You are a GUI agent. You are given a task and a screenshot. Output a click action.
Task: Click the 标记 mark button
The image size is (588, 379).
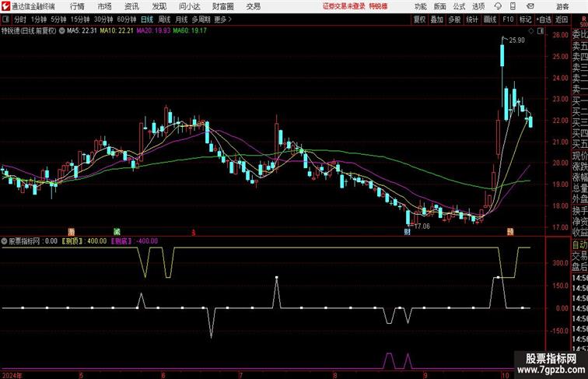coord(525,19)
